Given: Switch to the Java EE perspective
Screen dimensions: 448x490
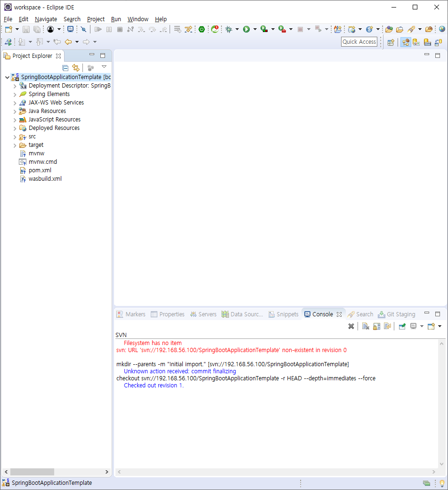Looking at the screenshot, I should click(406, 42).
